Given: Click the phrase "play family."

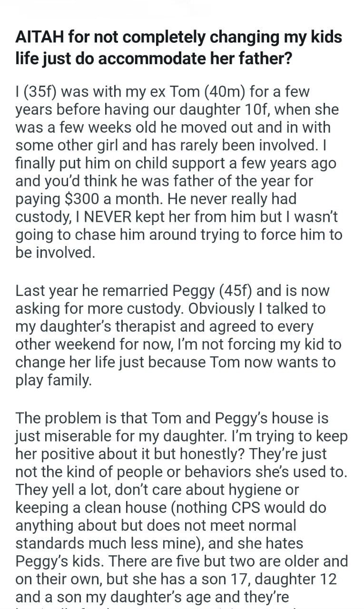Looking at the screenshot, I should coord(53,380).
